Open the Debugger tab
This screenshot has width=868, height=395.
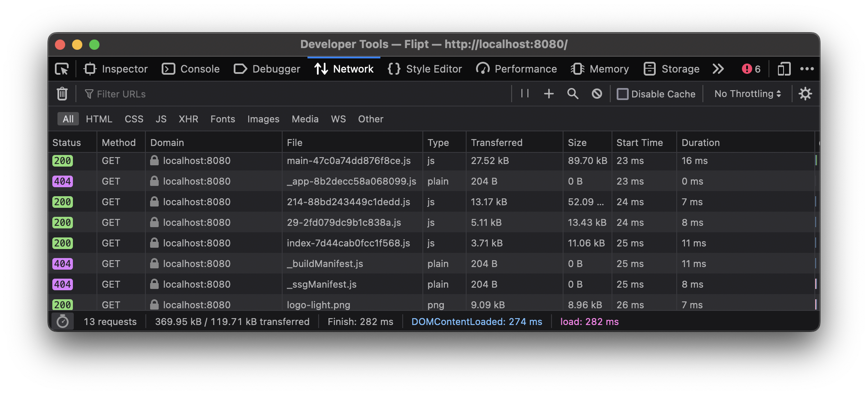267,69
